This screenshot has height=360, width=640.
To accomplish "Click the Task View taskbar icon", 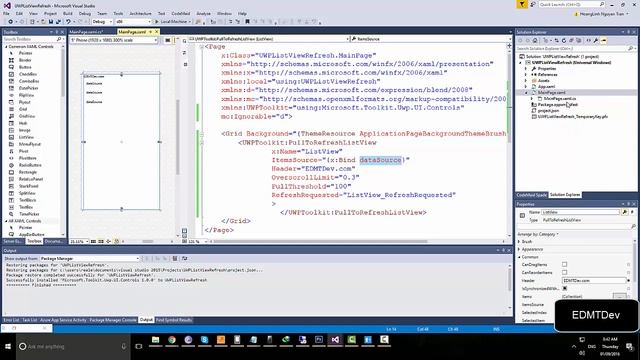I will point(139,347).
